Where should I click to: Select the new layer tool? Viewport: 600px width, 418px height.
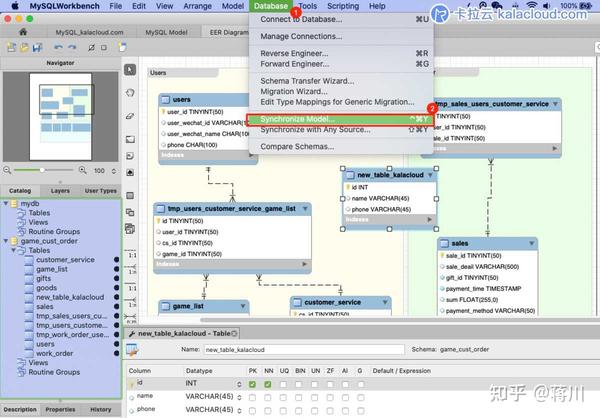coord(130,139)
